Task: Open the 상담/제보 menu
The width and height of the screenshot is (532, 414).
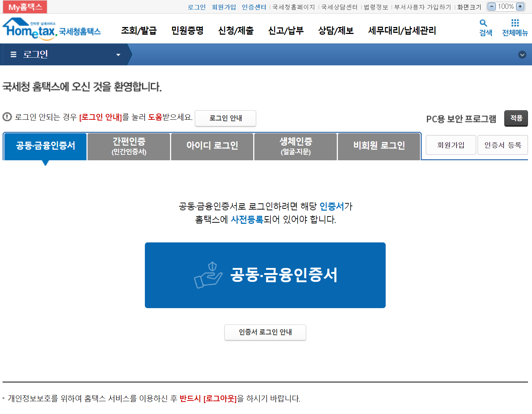Action: tap(336, 31)
